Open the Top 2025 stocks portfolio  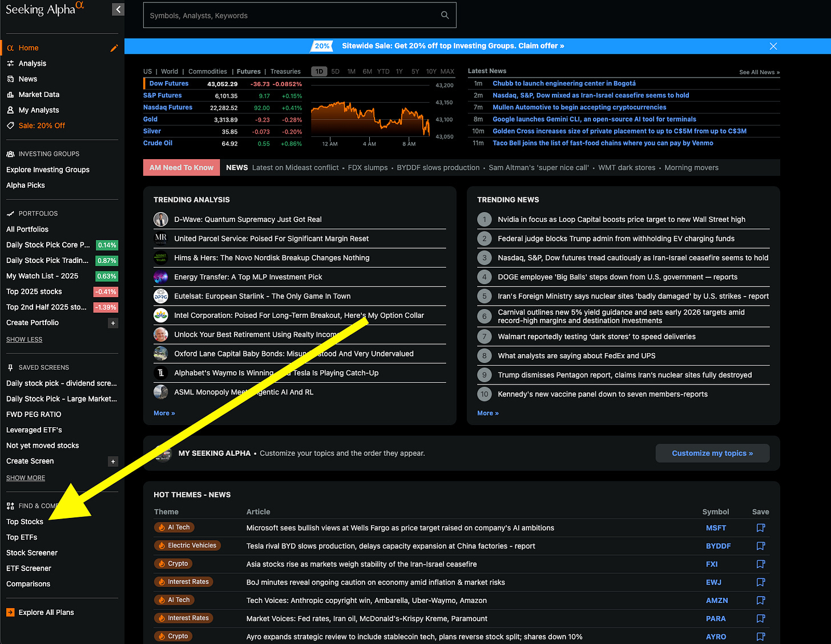click(x=34, y=291)
